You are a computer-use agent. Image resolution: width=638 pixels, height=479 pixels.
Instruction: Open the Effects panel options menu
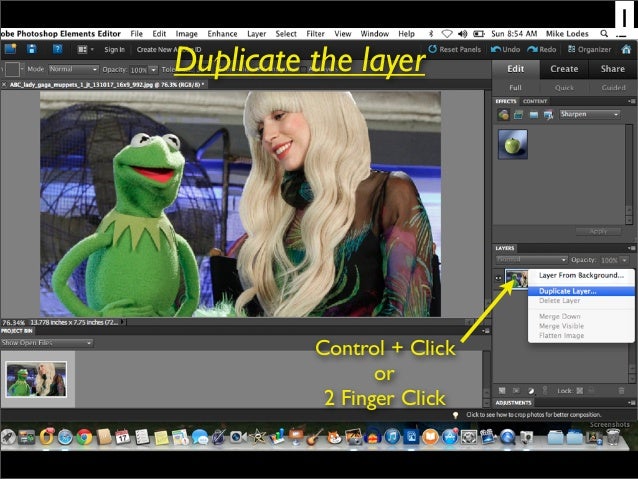(x=631, y=101)
